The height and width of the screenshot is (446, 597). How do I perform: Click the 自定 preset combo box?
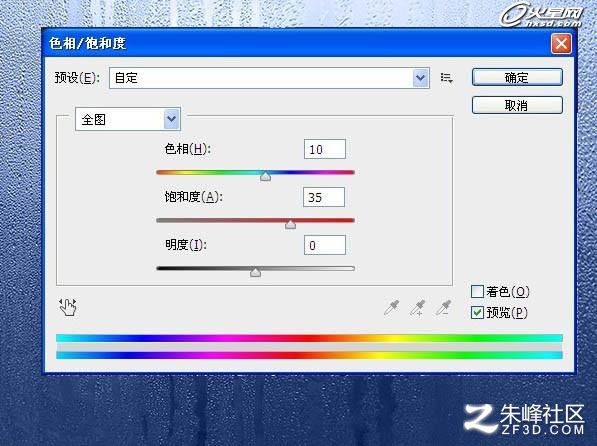[269, 78]
